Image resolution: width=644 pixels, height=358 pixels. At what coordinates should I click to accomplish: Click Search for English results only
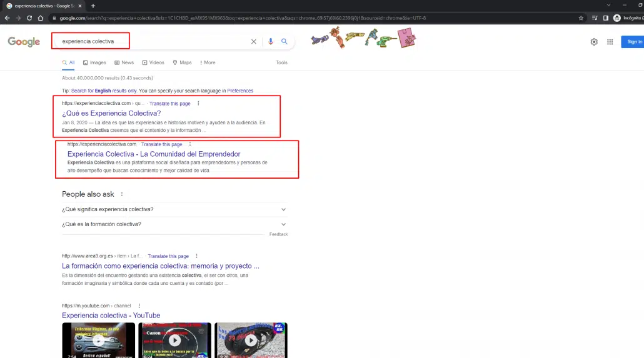point(104,91)
